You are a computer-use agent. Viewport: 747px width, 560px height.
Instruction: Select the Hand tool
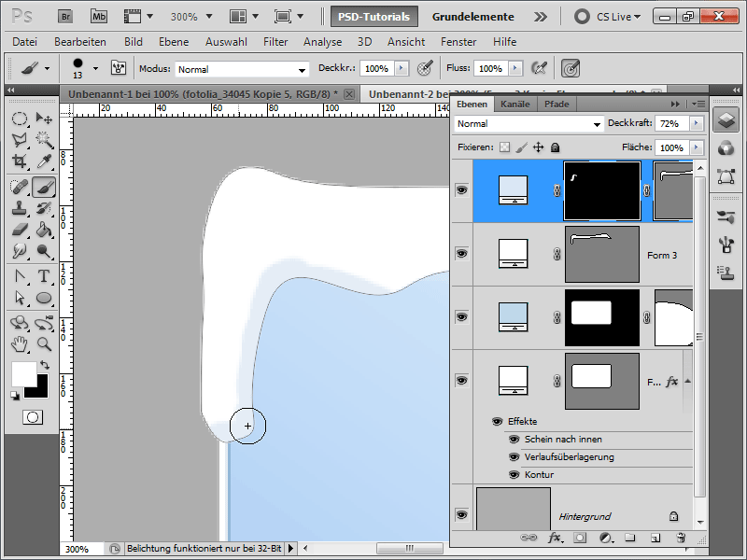click(x=20, y=343)
